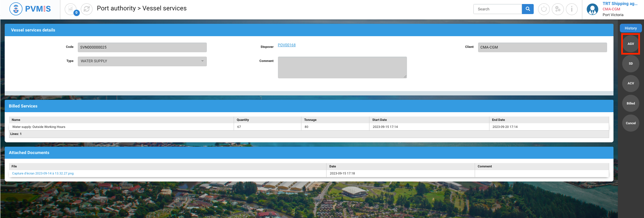Screen dimensions: 644x218
Task: Click the Comment text area
Action: (x=342, y=67)
